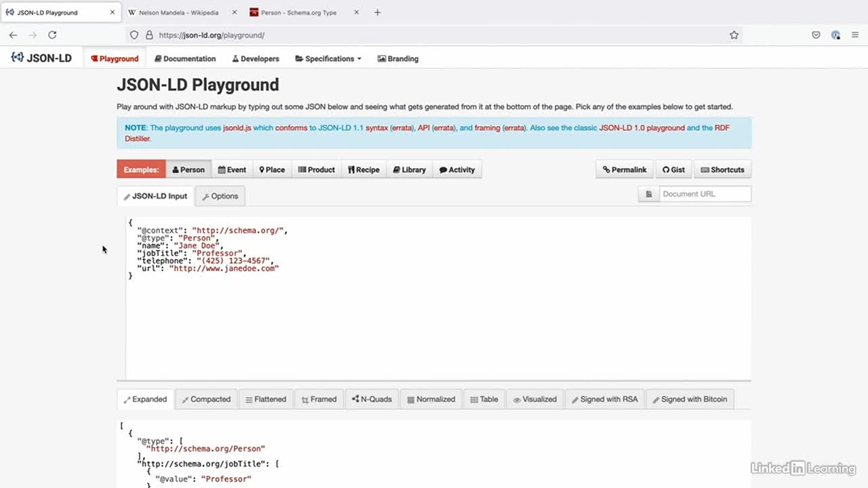This screenshot has width=868, height=488.
Task: Go back with the browser back arrow
Action: (x=13, y=35)
